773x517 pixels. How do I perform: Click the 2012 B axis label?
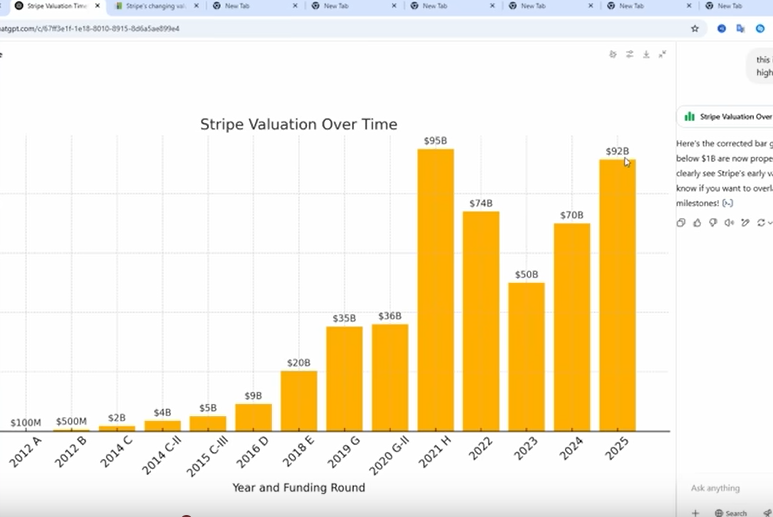click(x=70, y=451)
